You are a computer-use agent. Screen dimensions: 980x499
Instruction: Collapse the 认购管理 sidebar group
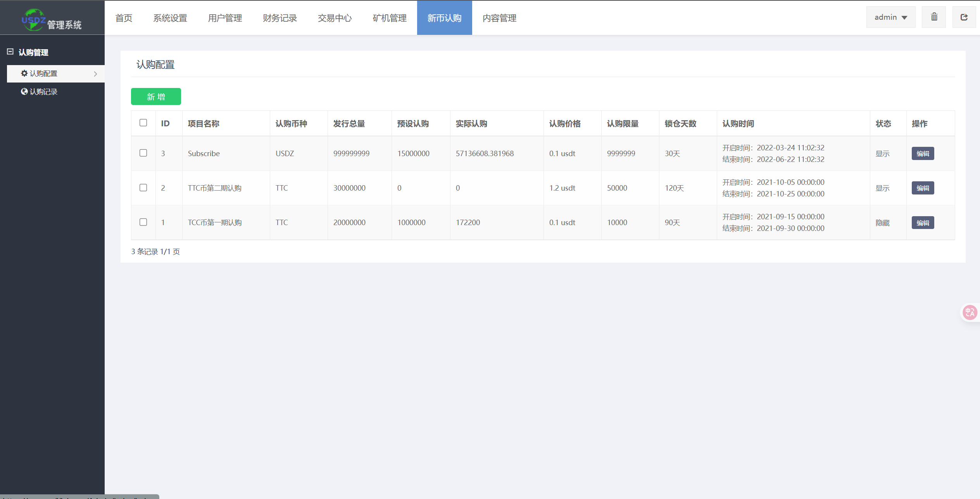point(33,52)
